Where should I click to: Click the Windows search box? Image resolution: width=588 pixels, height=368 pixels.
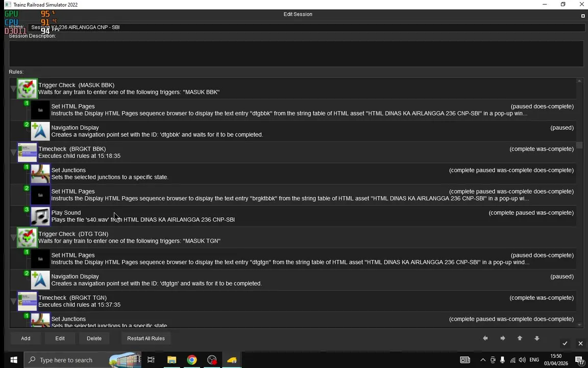(83, 360)
